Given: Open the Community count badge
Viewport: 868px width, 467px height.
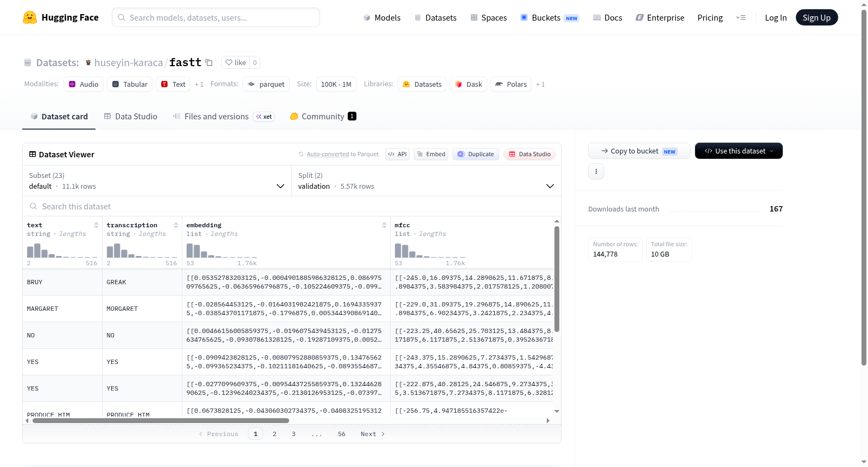Looking at the screenshot, I should tap(352, 116).
